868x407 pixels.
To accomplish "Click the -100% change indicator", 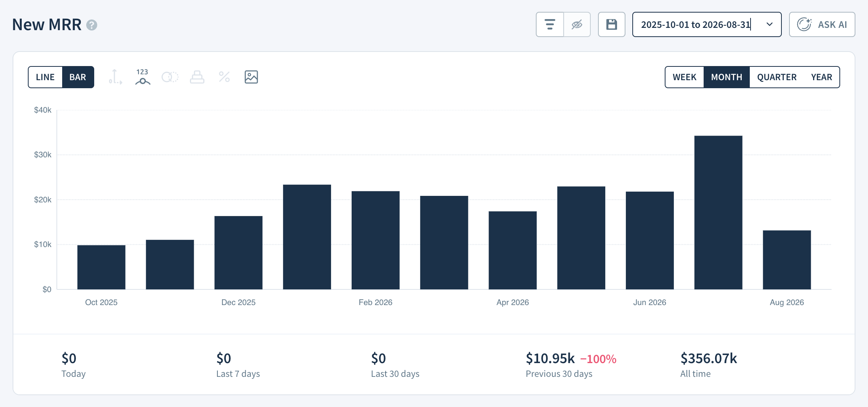I will click(598, 359).
